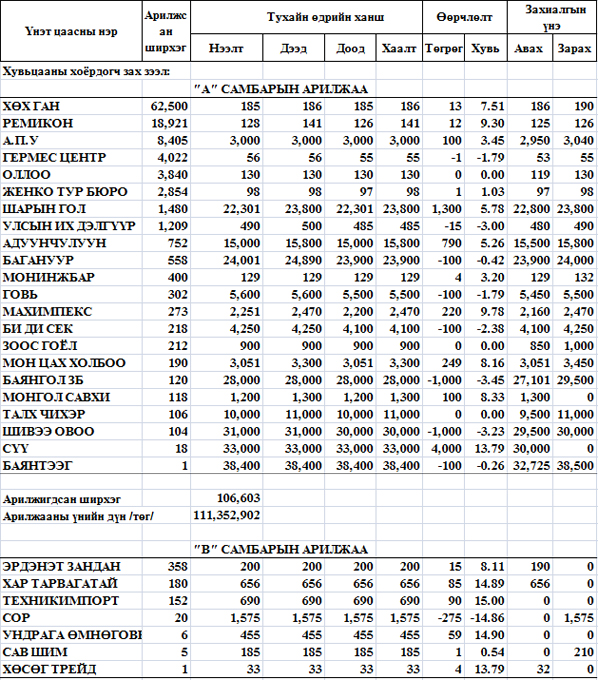Click ЭРДЭНЭТ ЗАНДАН row name cell
598x680 pixels.
click(x=71, y=566)
